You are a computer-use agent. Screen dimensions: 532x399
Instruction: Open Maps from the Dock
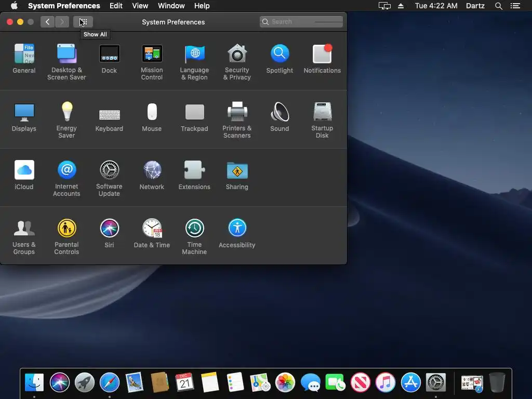[x=260, y=382]
